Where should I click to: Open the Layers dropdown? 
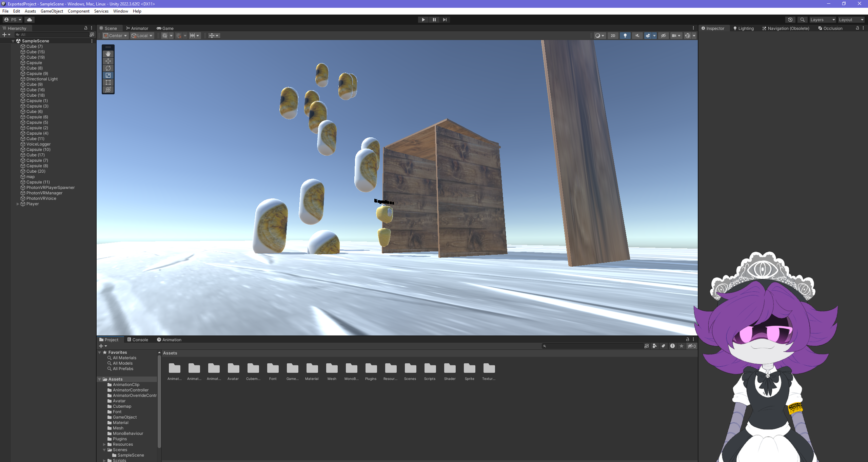[822, 20]
